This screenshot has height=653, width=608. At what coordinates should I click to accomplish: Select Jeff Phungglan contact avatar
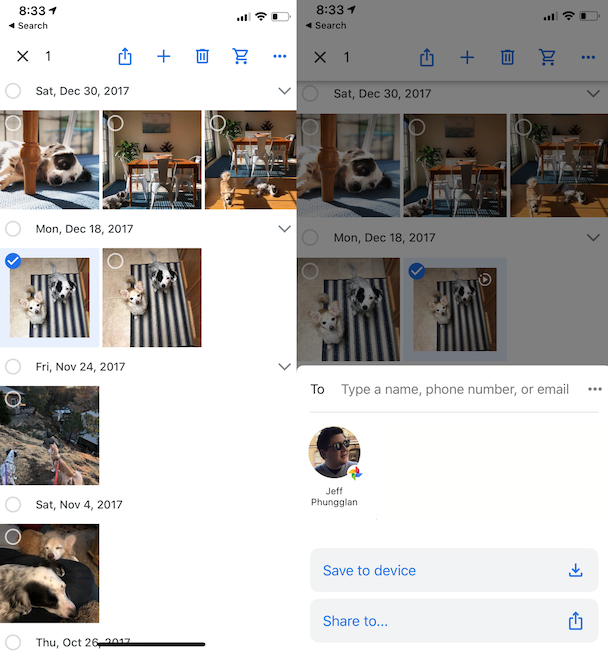coord(334,453)
